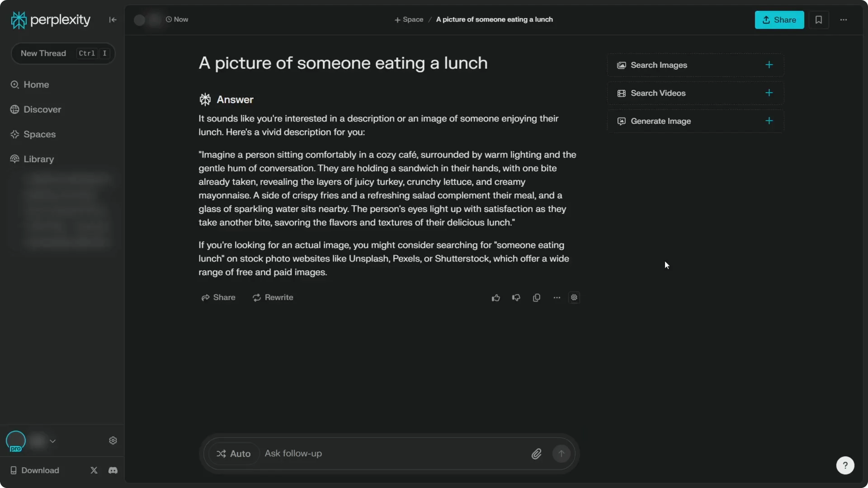
Task: Click the thumbs down icon
Action: tap(516, 298)
